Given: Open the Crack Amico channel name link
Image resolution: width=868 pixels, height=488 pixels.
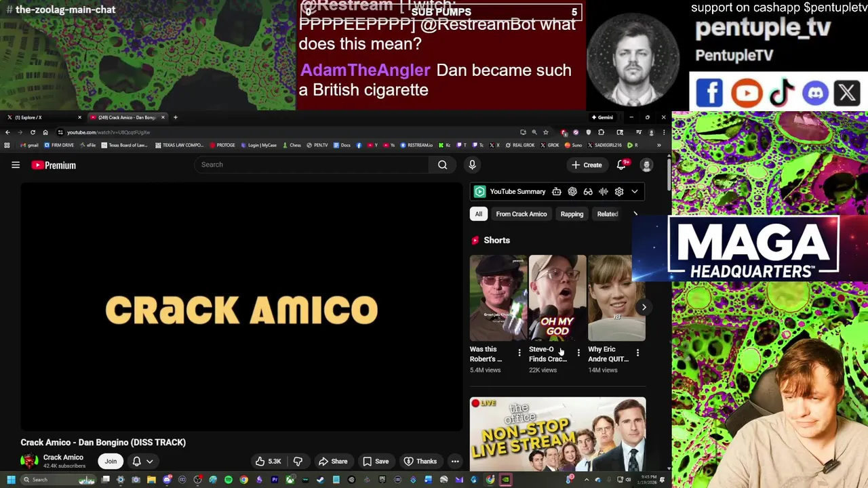Looking at the screenshot, I should coord(63,457).
